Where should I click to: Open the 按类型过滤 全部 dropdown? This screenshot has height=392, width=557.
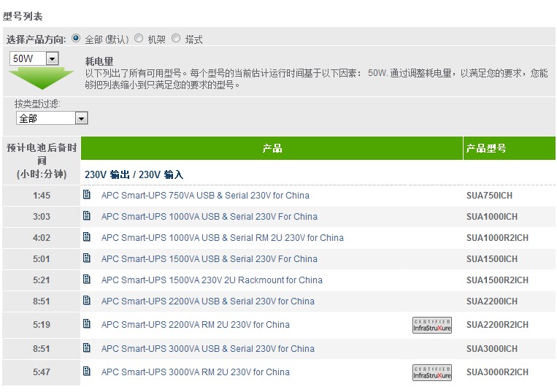coord(52,118)
